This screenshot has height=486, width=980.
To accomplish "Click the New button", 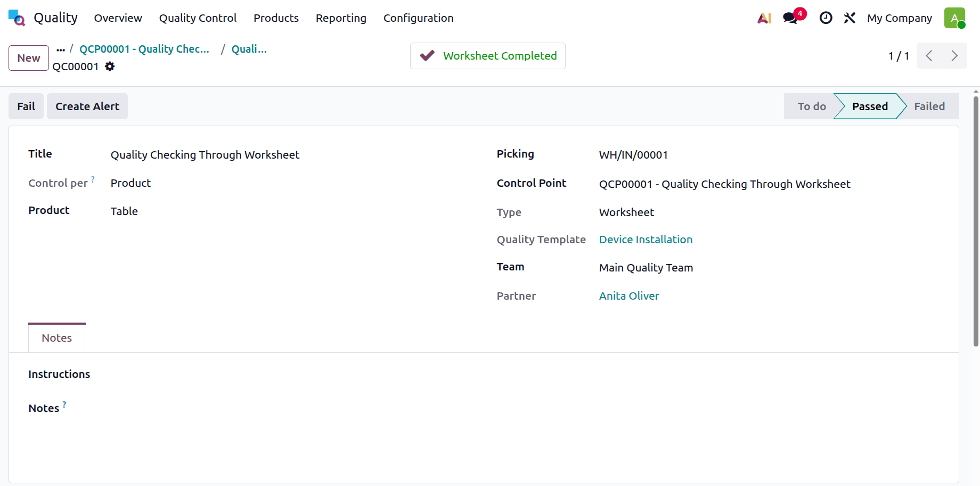I will (x=29, y=58).
